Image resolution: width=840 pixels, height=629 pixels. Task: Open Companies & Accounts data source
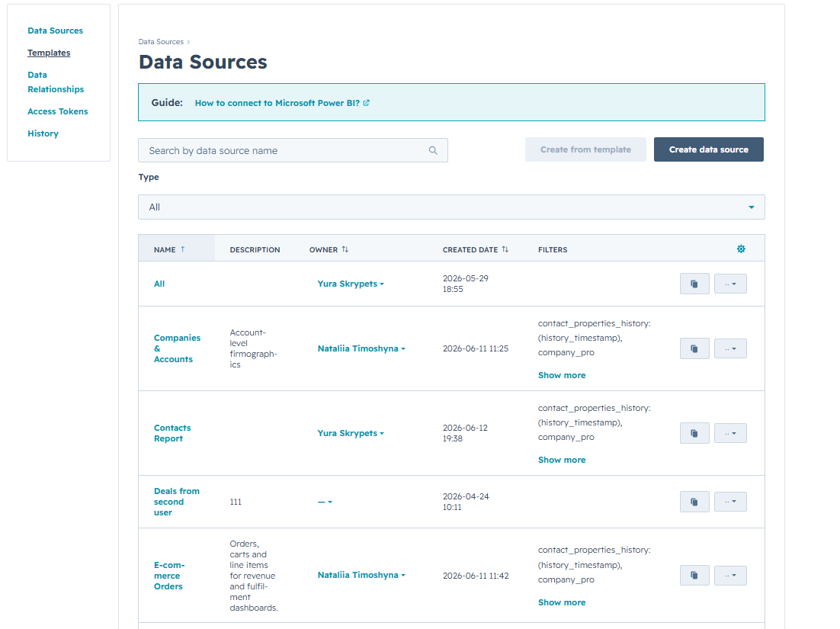coord(177,348)
